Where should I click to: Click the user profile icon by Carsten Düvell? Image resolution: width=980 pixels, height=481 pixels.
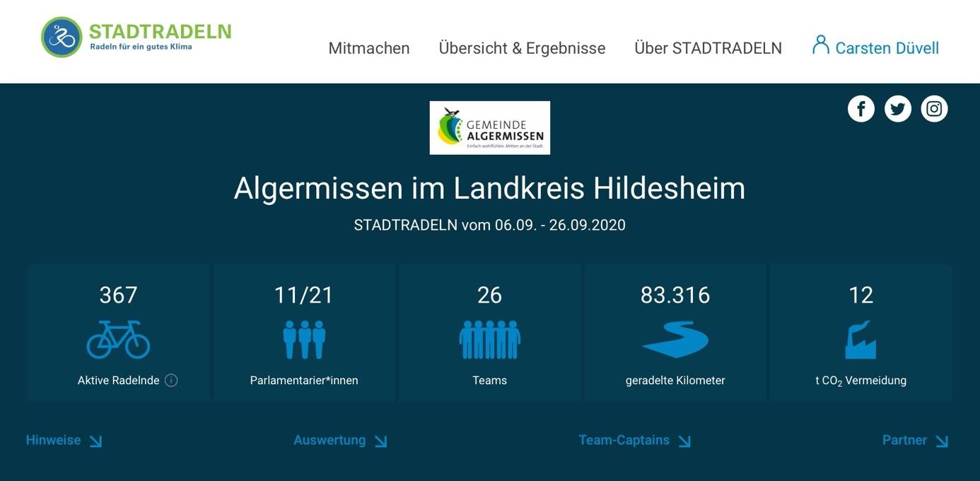[820, 45]
